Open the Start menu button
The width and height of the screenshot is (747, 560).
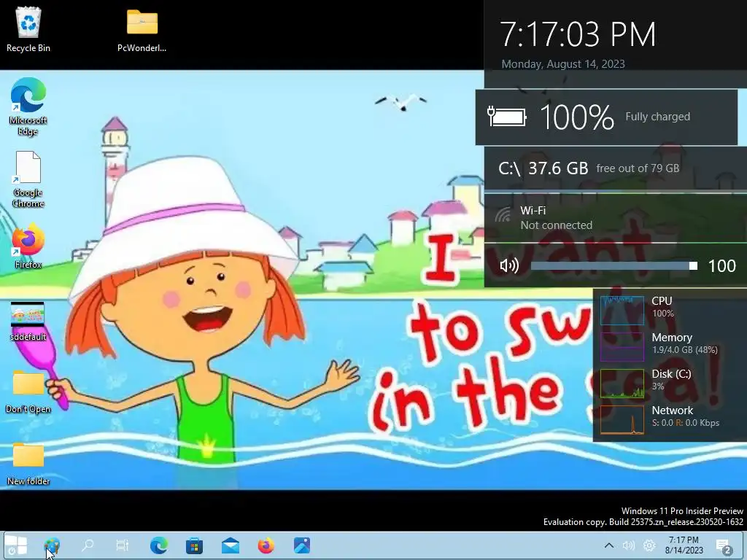click(16, 545)
